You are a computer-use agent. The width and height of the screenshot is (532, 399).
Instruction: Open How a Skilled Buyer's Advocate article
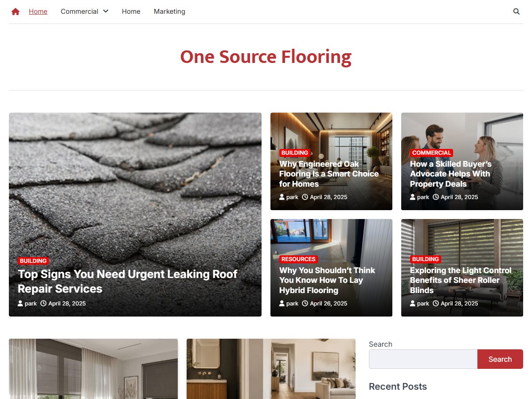tap(451, 174)
